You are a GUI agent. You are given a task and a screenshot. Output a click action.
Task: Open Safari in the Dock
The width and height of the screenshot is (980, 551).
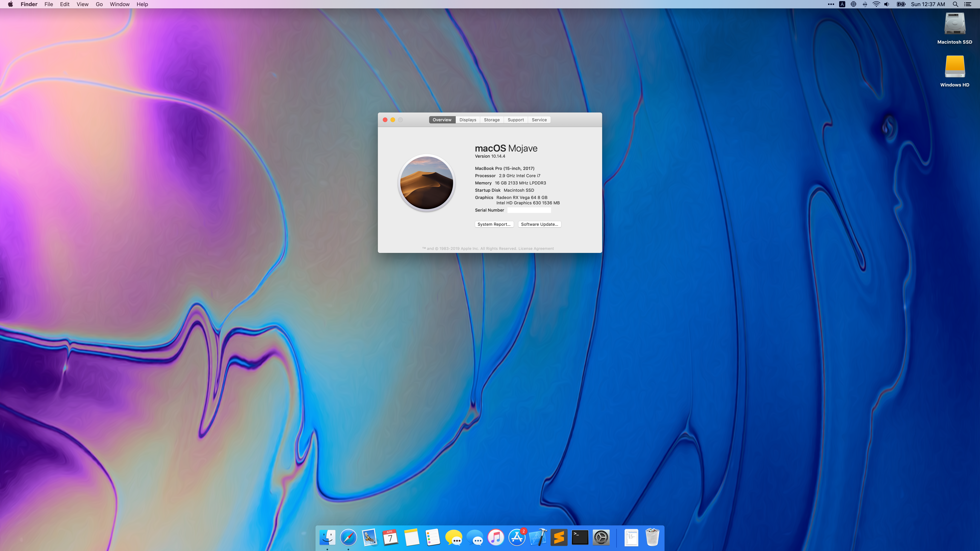[x=349, y=537]
